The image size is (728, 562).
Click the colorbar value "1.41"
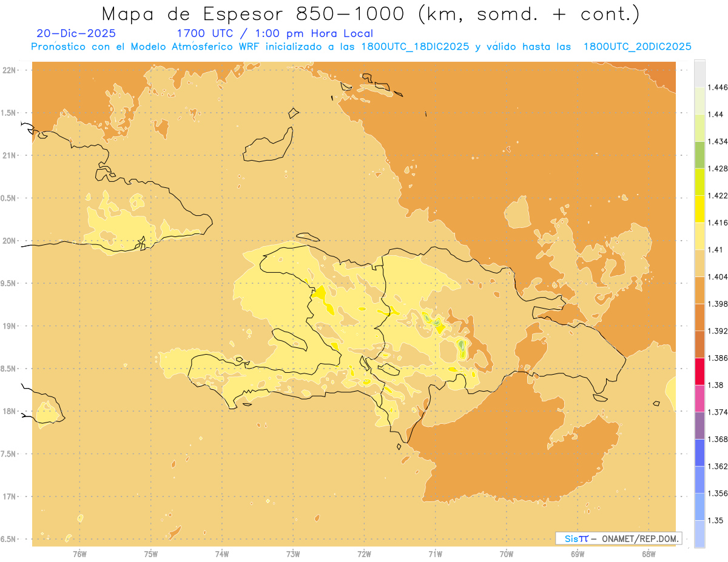(716, 250)
